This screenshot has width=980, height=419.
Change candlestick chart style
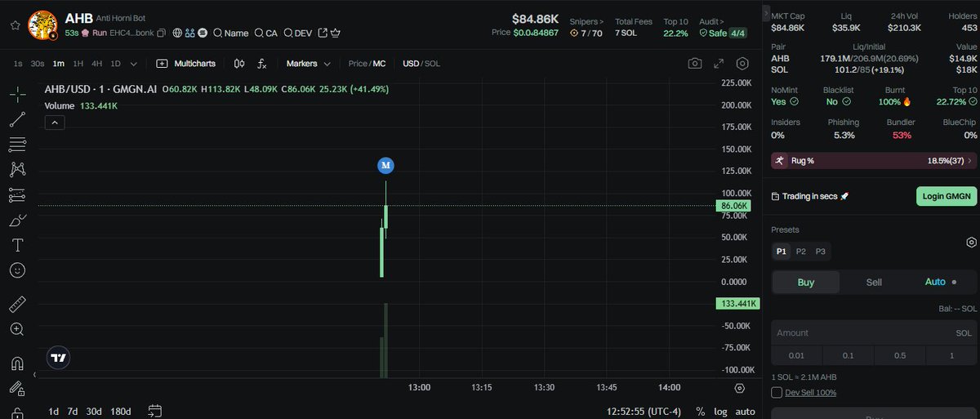(x=239, y=64)
